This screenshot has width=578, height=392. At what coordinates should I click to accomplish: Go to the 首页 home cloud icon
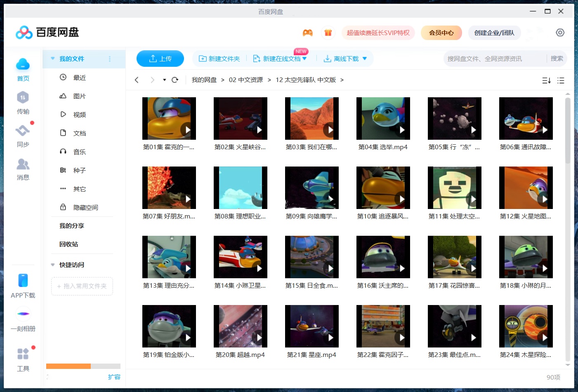click(x=23, y=64)
